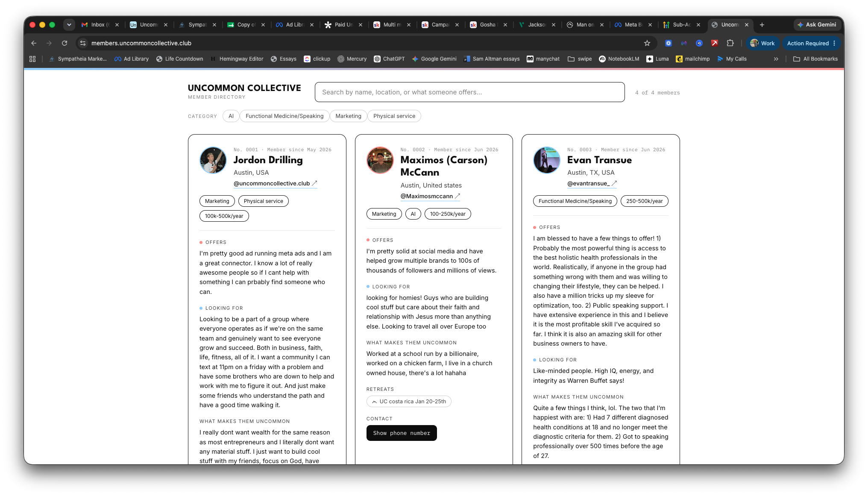Image resolution: width=868 pixels, height=496 pixels.
Task: Click the 100k-500k/year tag on Jordon's card
Action: pyautogui.click(x=224, y=216)
